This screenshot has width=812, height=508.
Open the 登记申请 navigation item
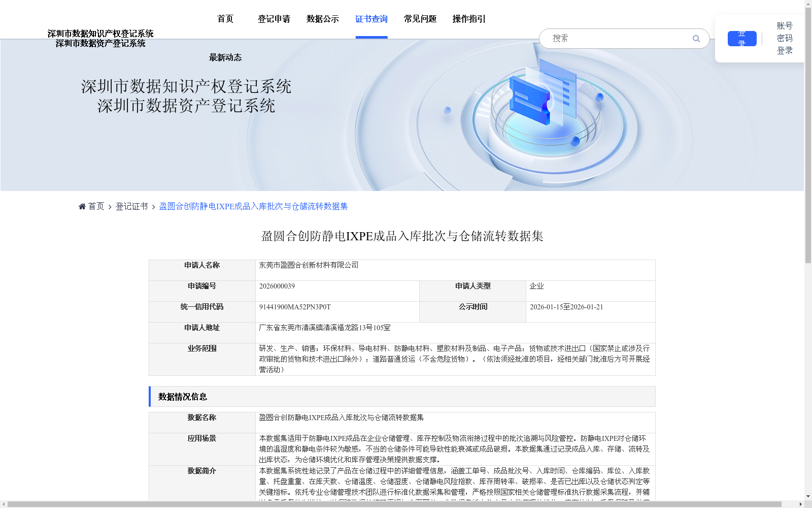coord(274,19)
